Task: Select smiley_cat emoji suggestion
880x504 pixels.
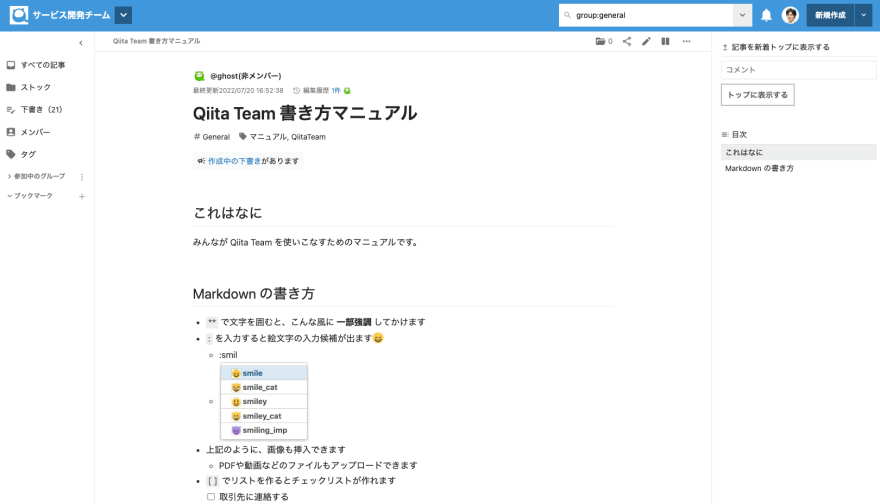Action: [264, 416]
